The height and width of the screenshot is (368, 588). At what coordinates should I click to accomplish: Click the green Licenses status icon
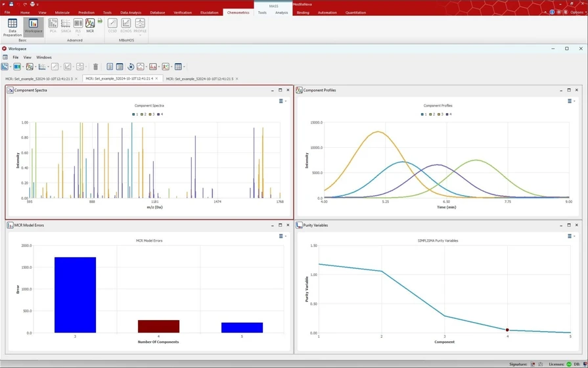[569, 364]
